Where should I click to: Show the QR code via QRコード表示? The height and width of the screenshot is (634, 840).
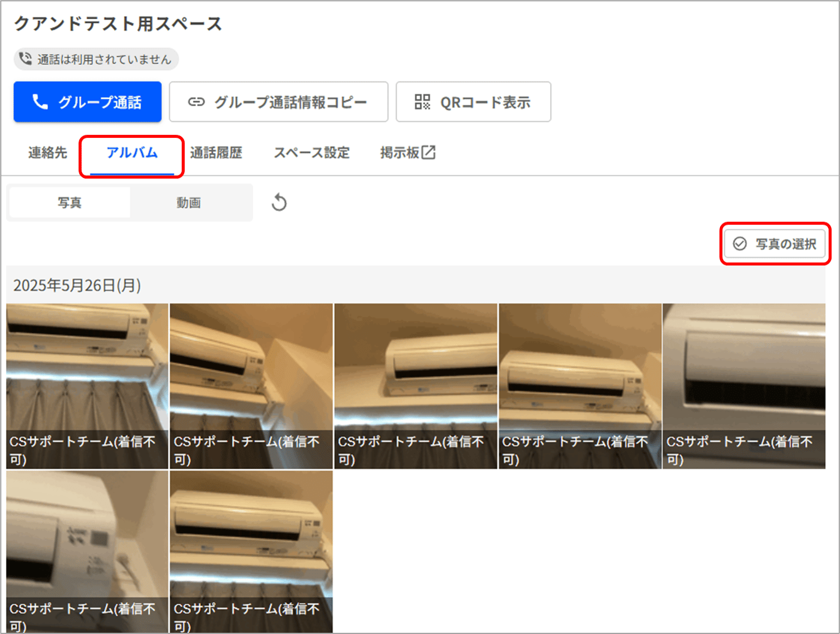tap(473, 102)
